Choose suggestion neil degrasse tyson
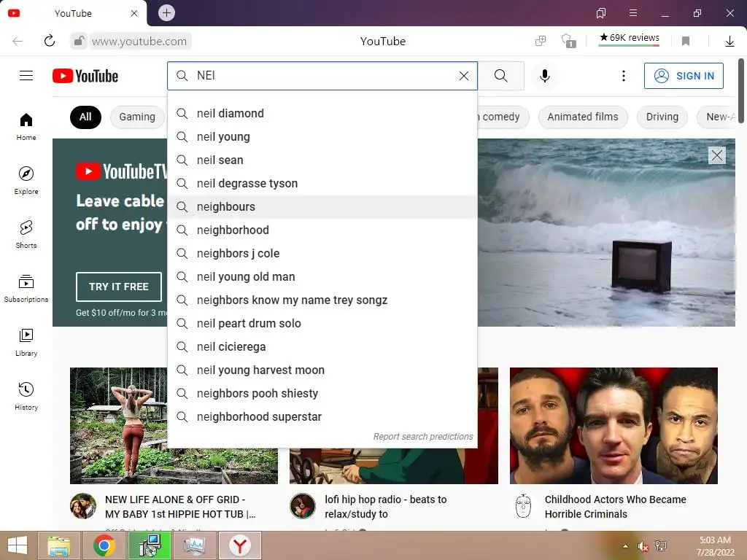The height and width of the screenshot is (560, 747). coord(322,183)
